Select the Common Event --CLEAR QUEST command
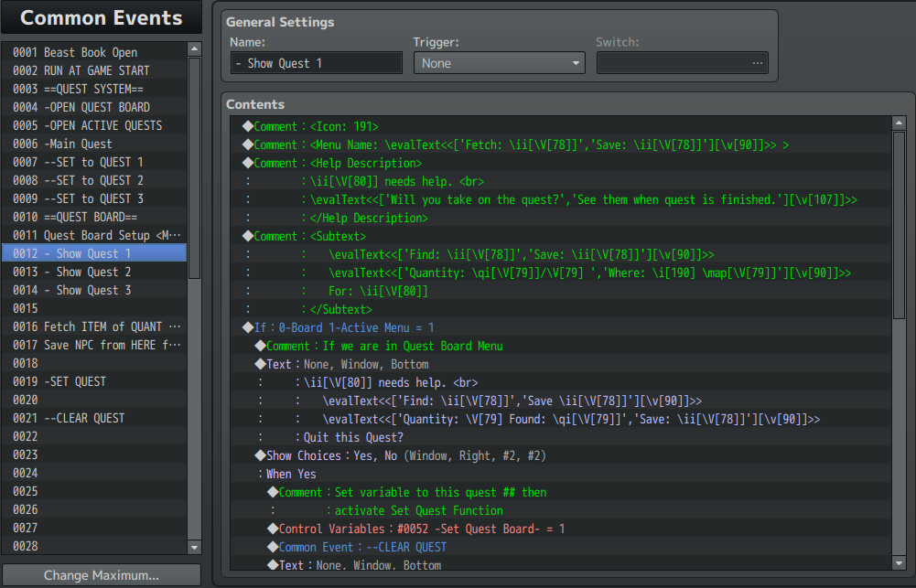916x588 pixels. 362,547
